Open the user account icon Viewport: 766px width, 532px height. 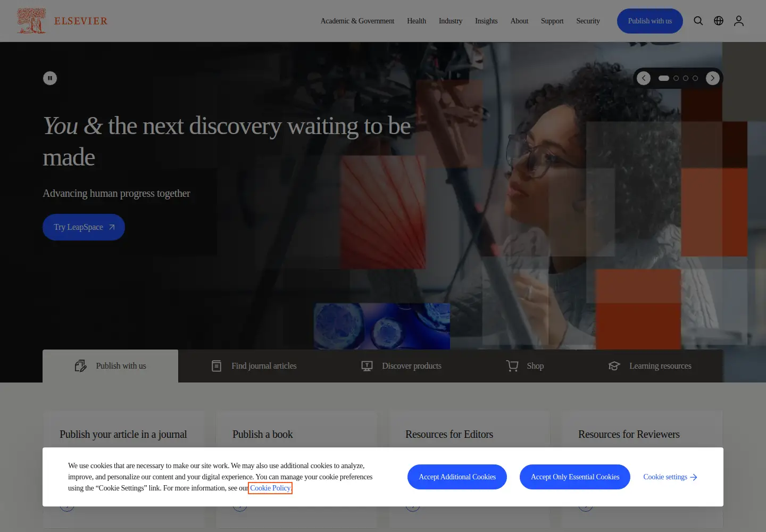(739, 21)
